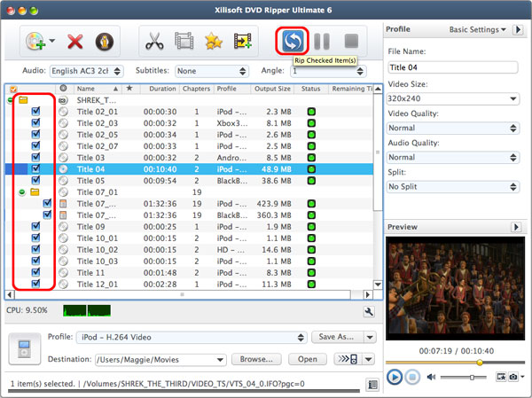
Task: Open the Basic Settings menu
Action: (x=478, y=29)
